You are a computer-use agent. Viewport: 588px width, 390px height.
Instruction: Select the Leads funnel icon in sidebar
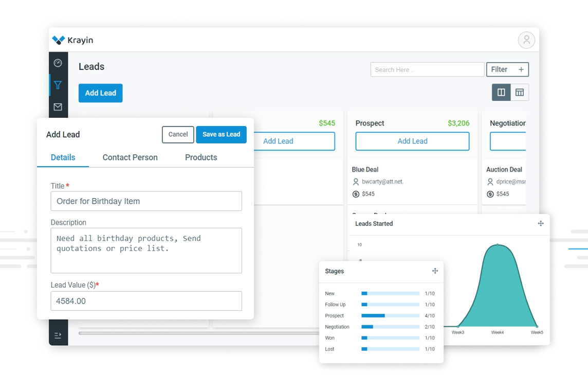tap(58, 85)
